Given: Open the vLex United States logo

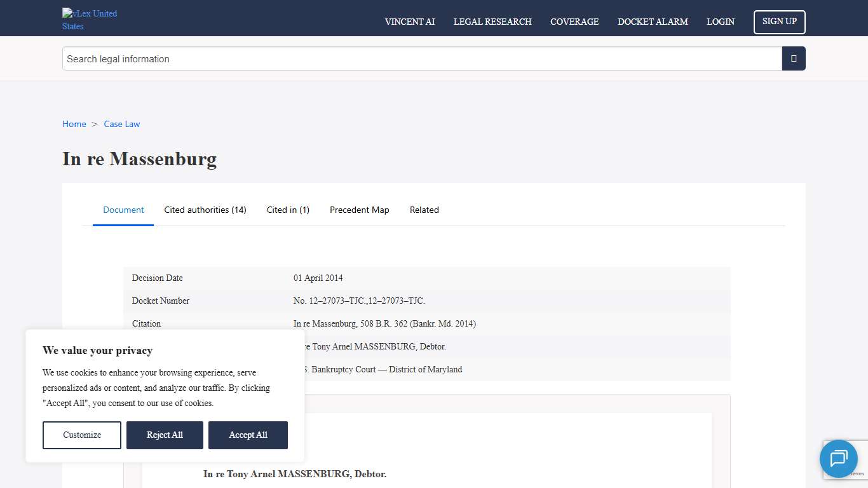Looking at the screenshot, I should point(89,19).
